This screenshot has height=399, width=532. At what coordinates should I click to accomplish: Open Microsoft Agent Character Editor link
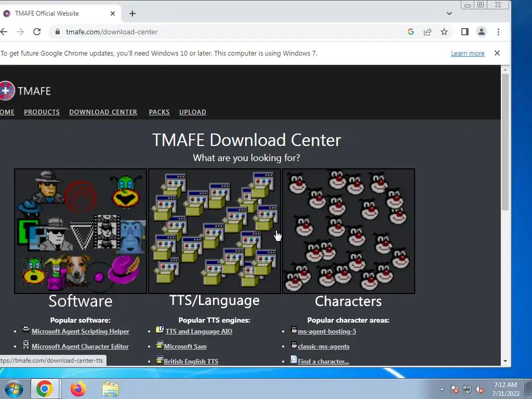(80, 347)
